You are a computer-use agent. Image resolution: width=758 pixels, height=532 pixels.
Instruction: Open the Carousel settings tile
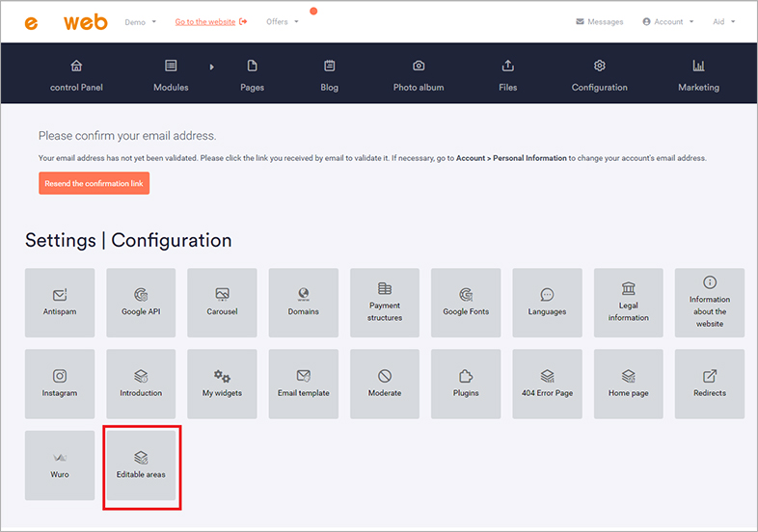(222, 303)
